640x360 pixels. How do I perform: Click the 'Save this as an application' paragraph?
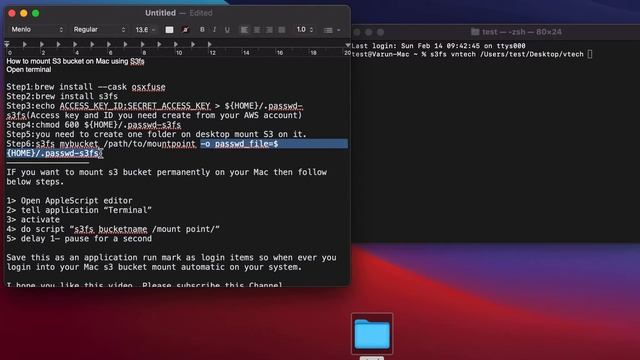pos(171,262)
